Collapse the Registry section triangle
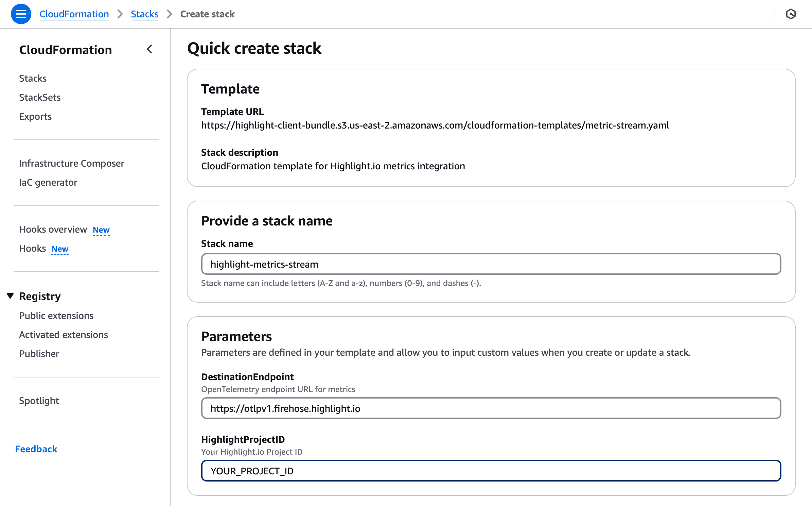 10,296
